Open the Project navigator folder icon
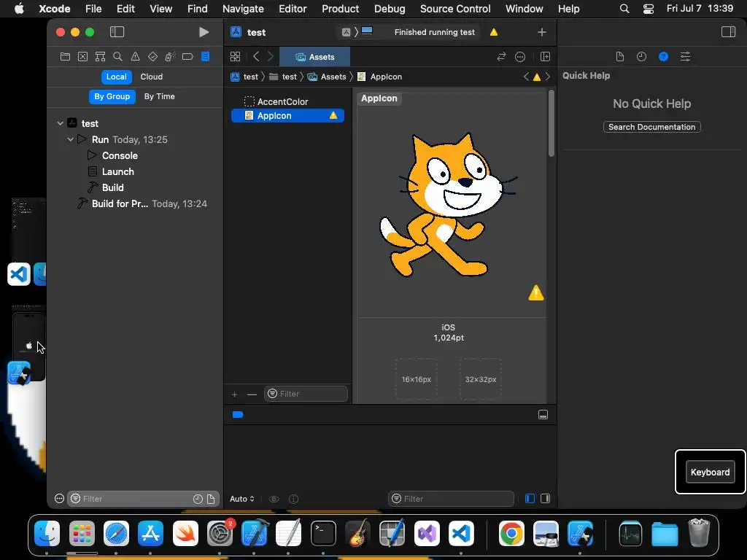The height and width of the screenshot is (560, 747). (65, 57)
